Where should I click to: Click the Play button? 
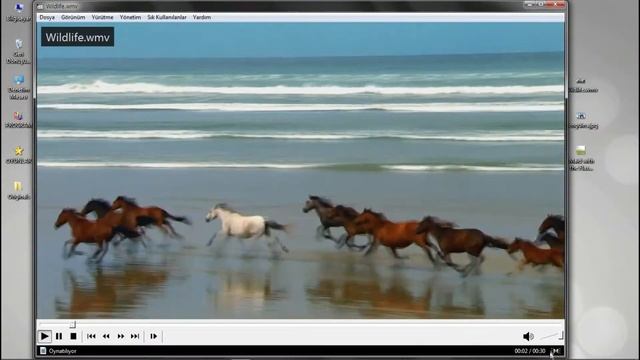click(x=44, y=336)
